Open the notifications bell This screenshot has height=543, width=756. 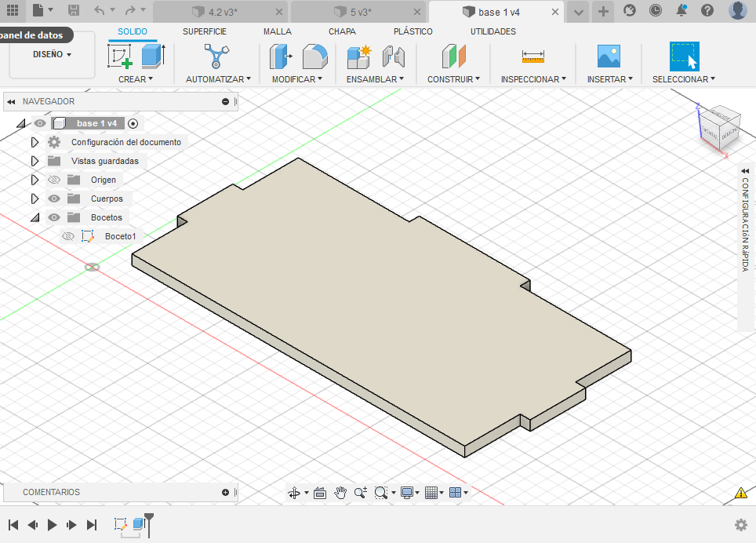coord(681,10)
